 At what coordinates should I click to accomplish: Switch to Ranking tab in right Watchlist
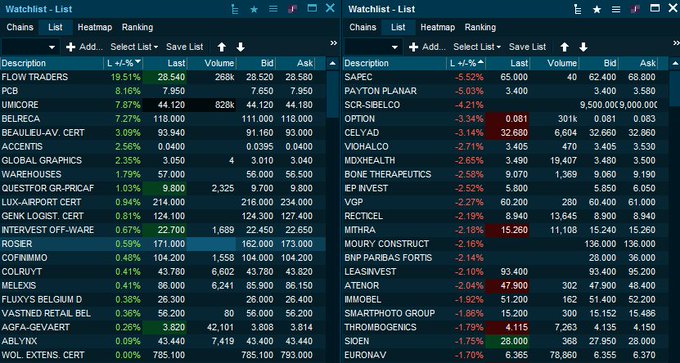coord(480,27)
